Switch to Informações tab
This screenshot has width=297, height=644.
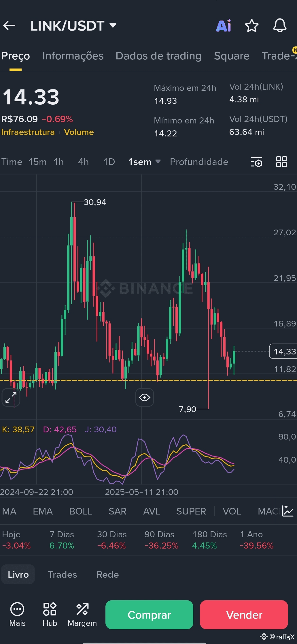(73, 56)
